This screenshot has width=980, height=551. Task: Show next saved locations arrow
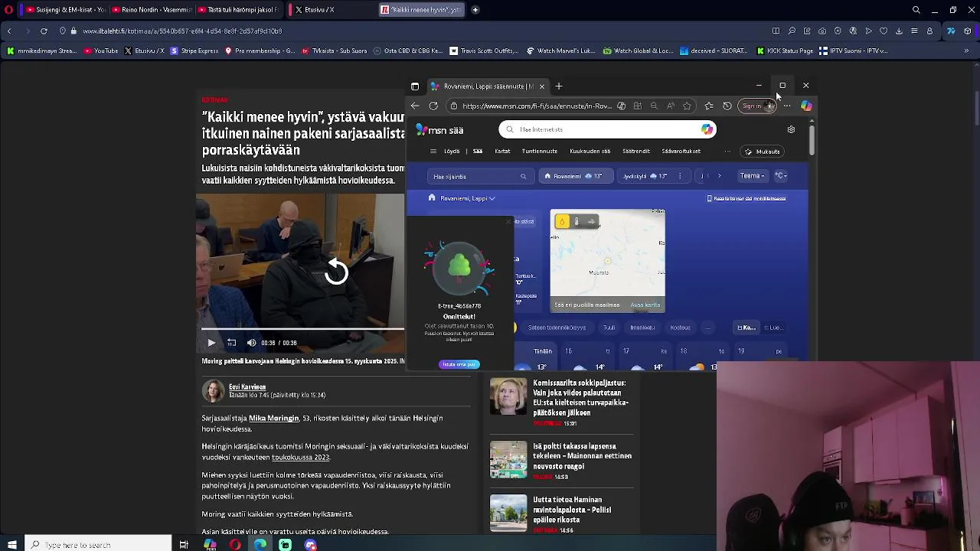pyautogui.click(x=719, y=176)
